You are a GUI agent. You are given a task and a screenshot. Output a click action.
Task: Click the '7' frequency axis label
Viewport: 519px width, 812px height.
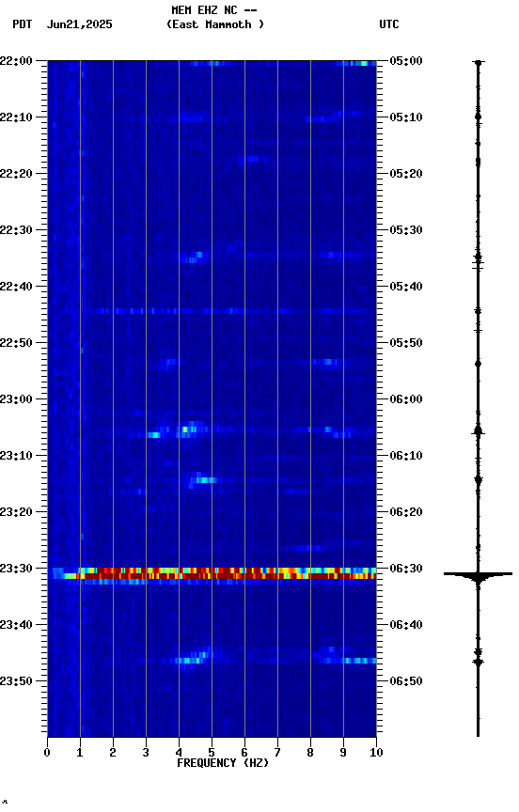click(x=277, y=753)
